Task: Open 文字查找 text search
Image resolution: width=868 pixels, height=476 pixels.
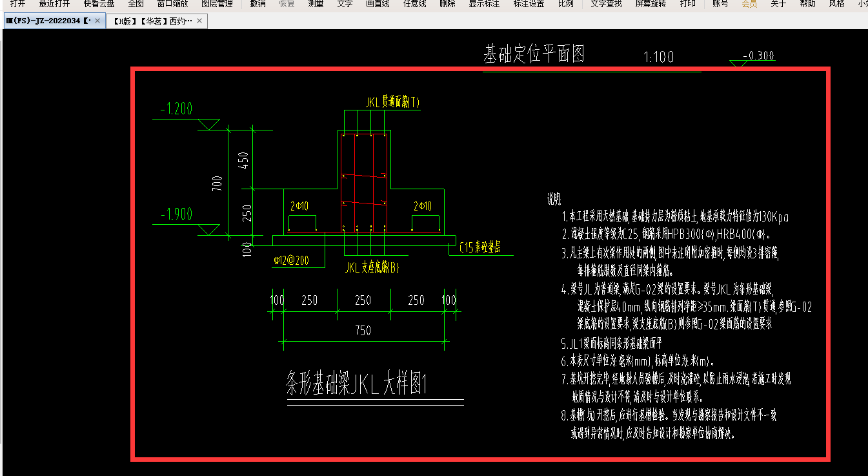Action: point(607,4)
